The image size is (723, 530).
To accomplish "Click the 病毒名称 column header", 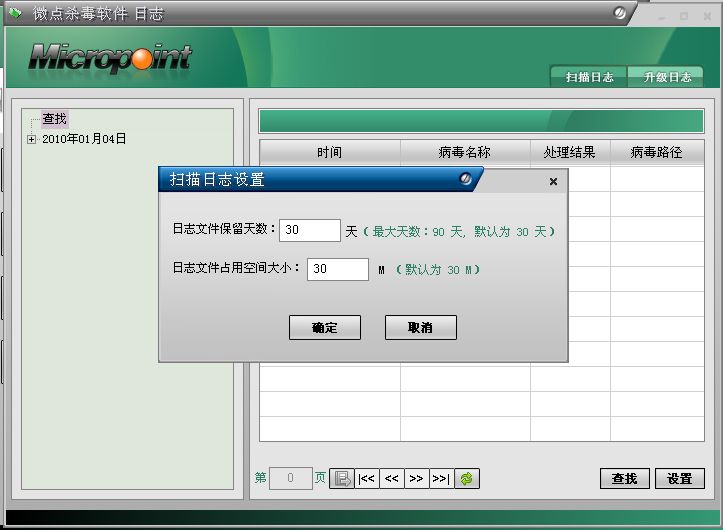I will point(465,152).
